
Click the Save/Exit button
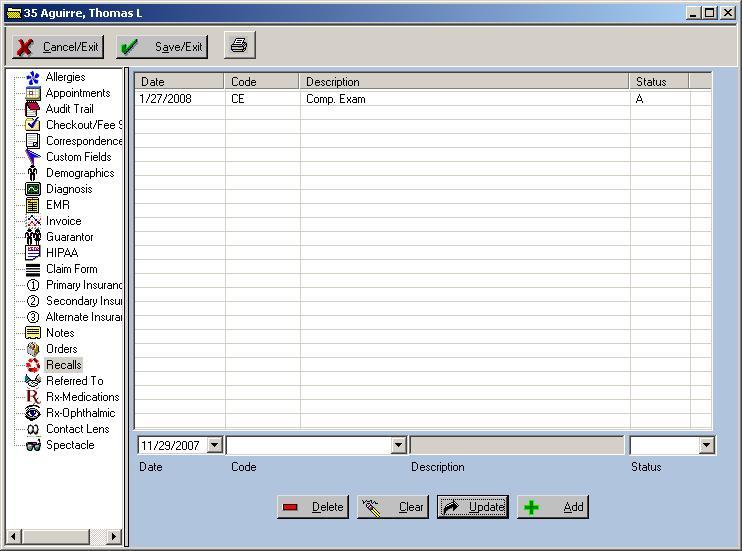coord(163,47)
